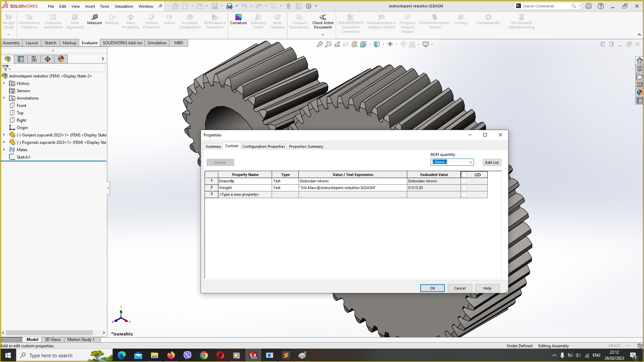Open the Curvature display tool
Image resolution: width=644 pixels, height=362 pixels.
tap(238, 19)
